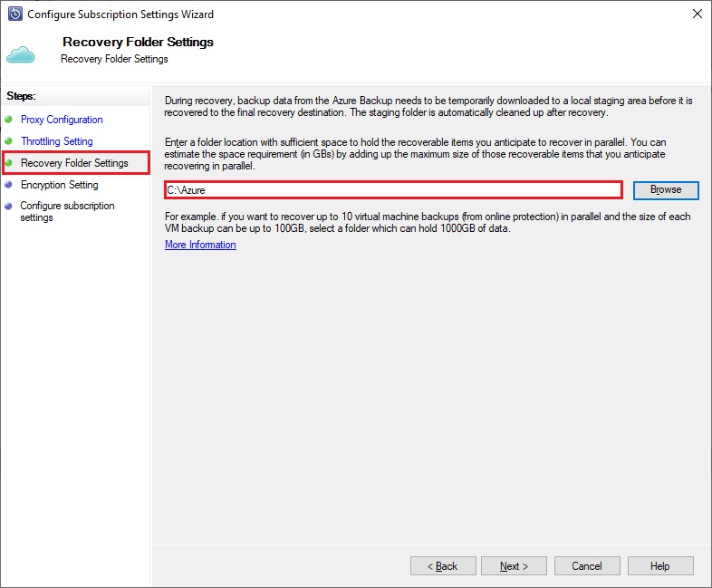Close the Configure Subscription Settings Wizard

coord(697,14)
